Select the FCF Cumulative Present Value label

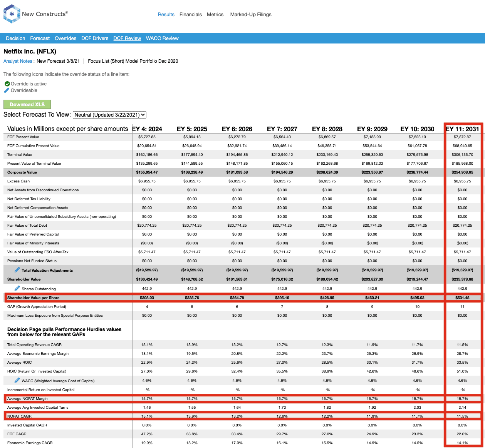click(34, 146)
